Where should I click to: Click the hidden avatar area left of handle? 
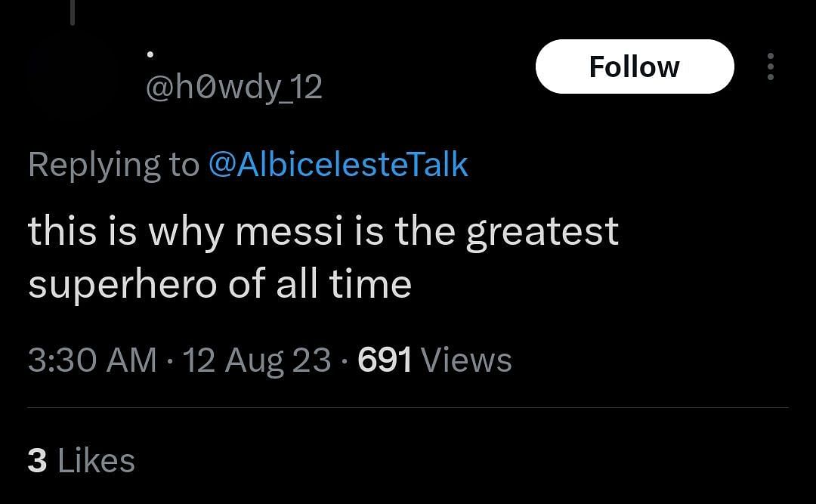[72, 72]
